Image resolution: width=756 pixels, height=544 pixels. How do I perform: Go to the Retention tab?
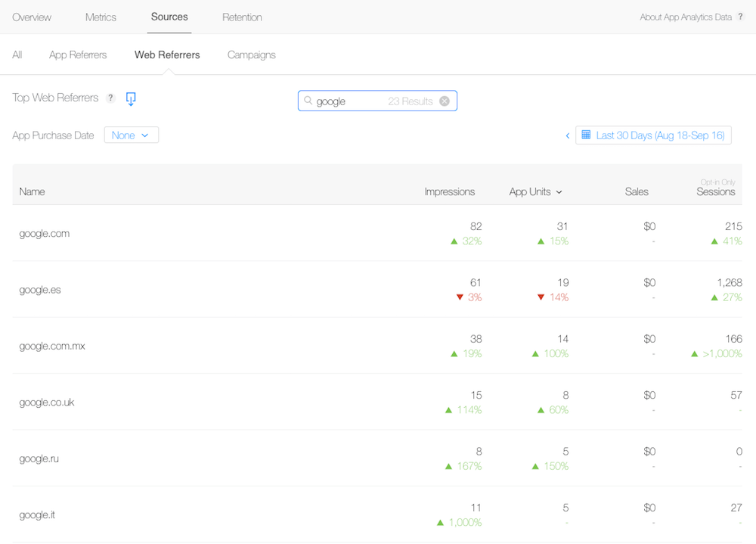tap(242, 17)
